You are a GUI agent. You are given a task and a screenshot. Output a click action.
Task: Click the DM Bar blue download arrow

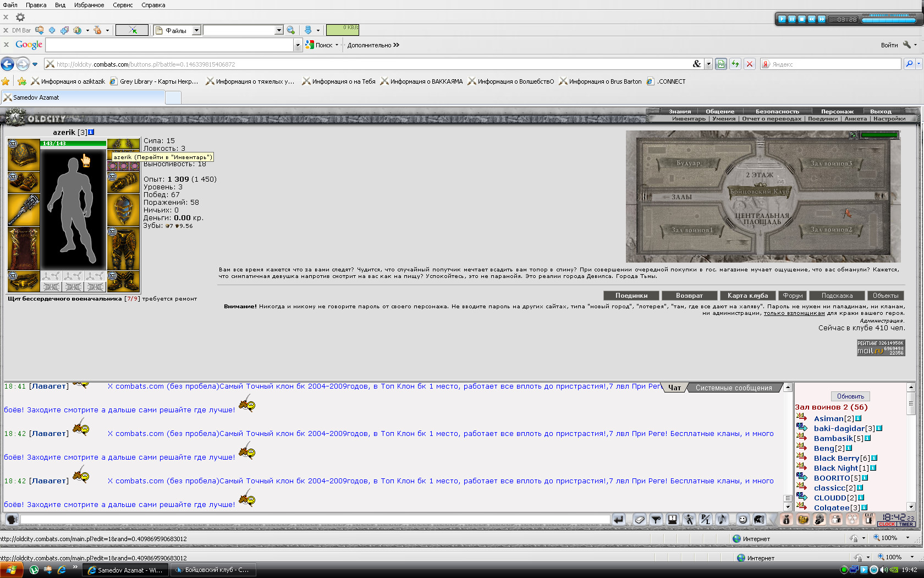(308, 30)
